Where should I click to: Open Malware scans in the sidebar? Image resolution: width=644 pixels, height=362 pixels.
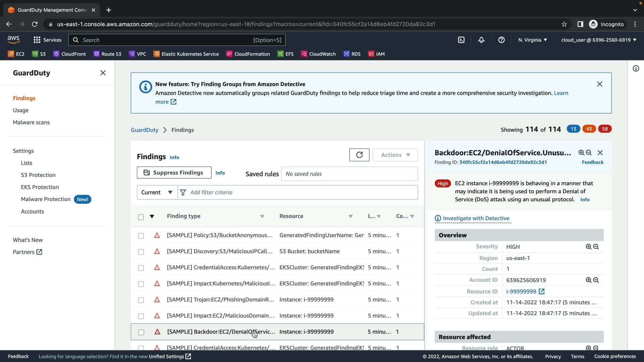[x=31, y=122]
